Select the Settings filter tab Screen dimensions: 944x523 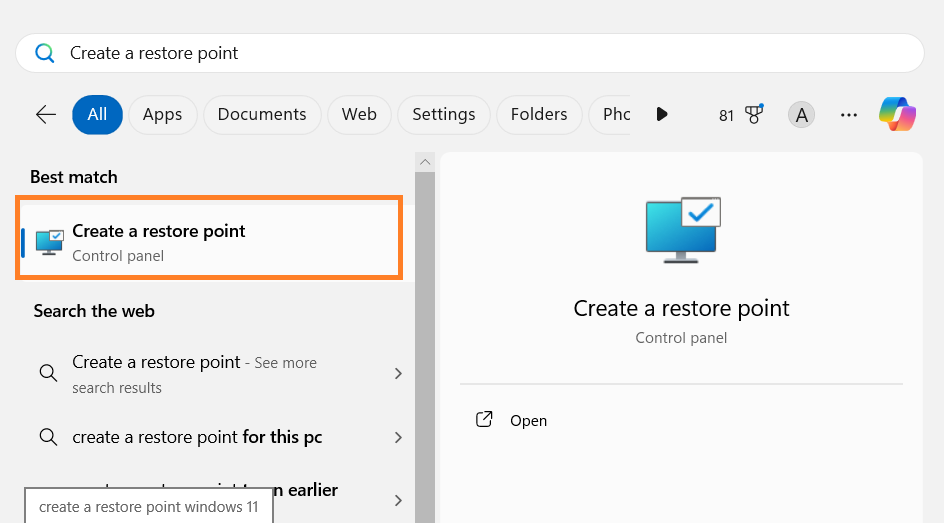point(443,115)
